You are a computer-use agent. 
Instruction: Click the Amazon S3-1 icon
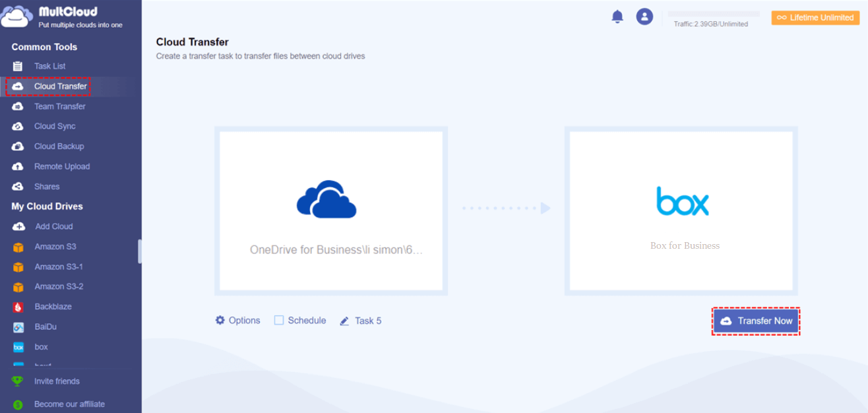pyautogui.click(x=18, y=267)
